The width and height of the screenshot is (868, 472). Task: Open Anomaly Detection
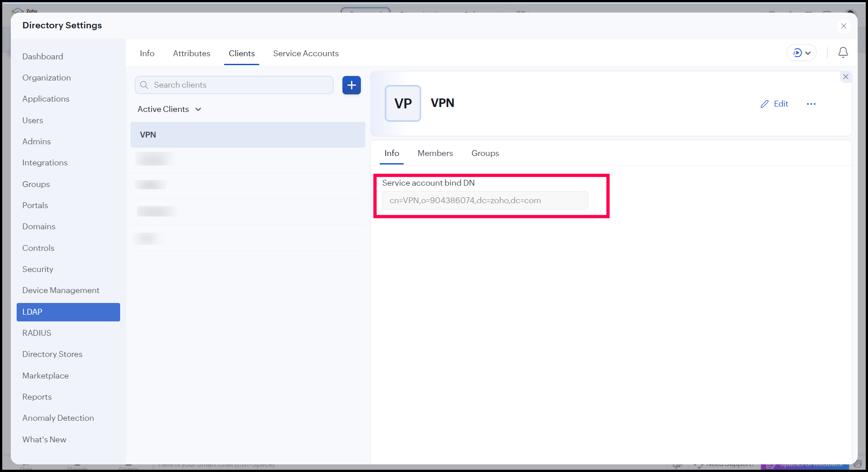pyautogui.click(x=58, y=418)
